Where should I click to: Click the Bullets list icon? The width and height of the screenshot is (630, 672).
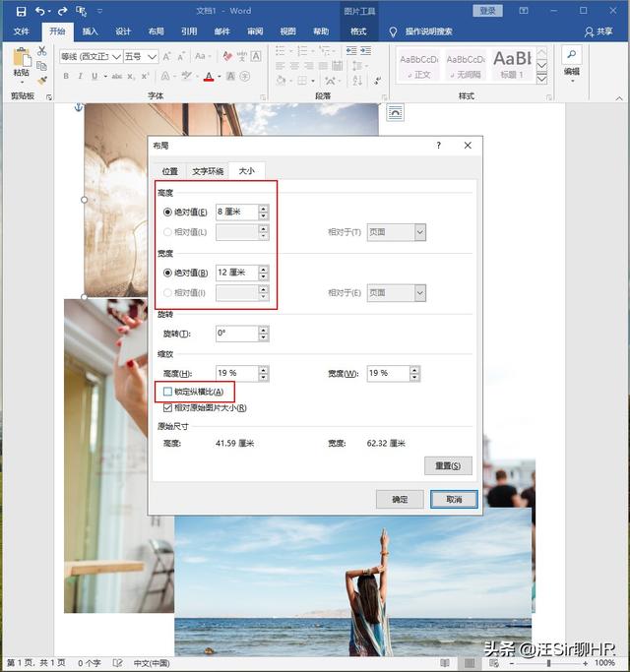pyautogui.click(x=280, y=51)
